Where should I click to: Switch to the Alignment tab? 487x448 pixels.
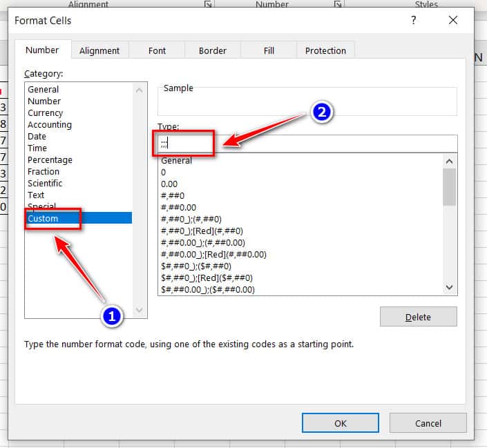99,50
